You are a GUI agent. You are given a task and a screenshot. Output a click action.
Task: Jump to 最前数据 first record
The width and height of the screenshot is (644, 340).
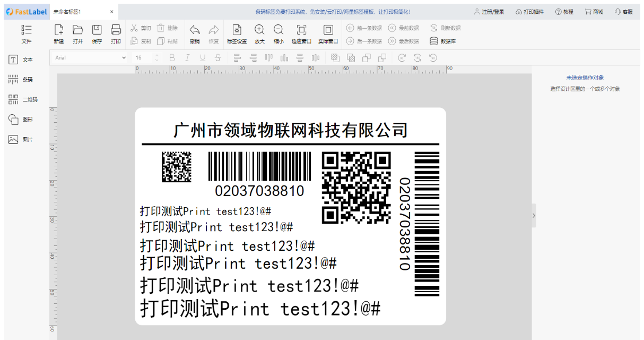click(x=403, y=28)
